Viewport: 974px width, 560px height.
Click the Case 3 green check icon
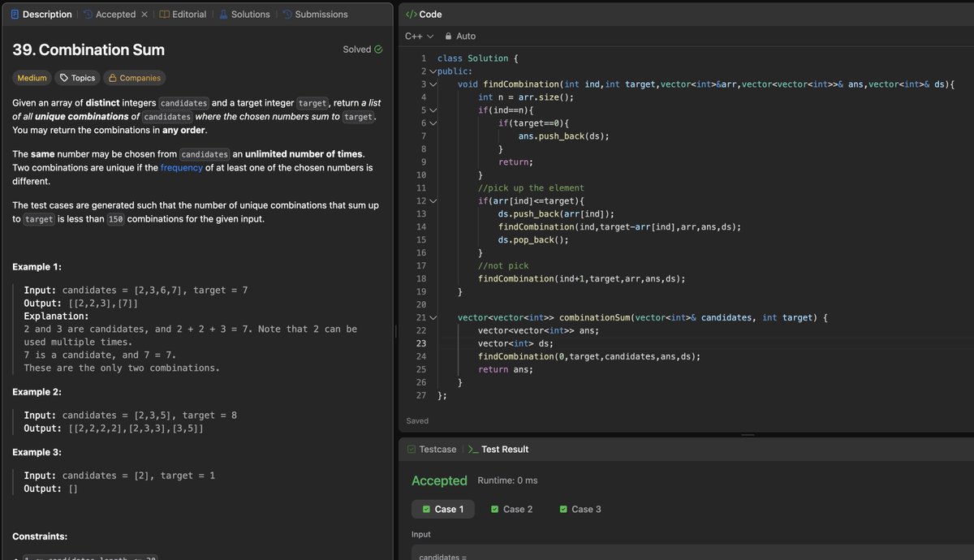click(563, 509)
